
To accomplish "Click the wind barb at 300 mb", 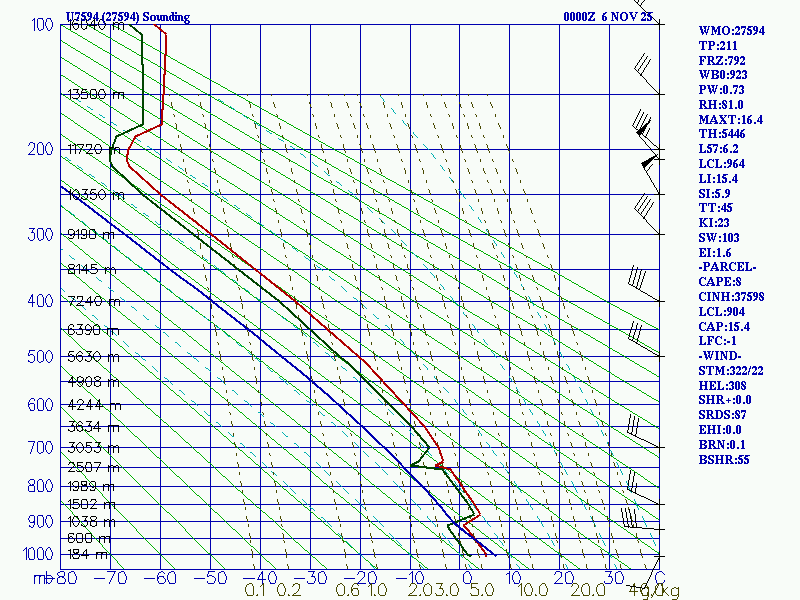I will click(647, 214).
